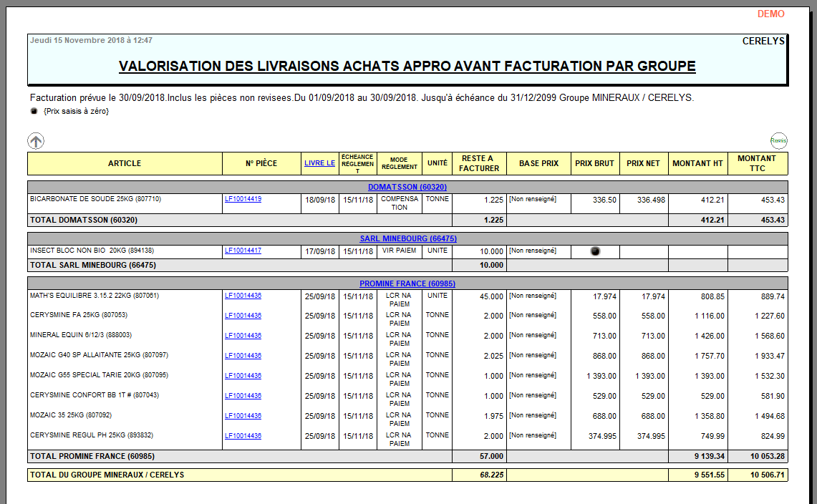Open the DOMATSSON (60320) supplier link
Image resolution: width=817 pixels, height=504 pixels.
408,187
